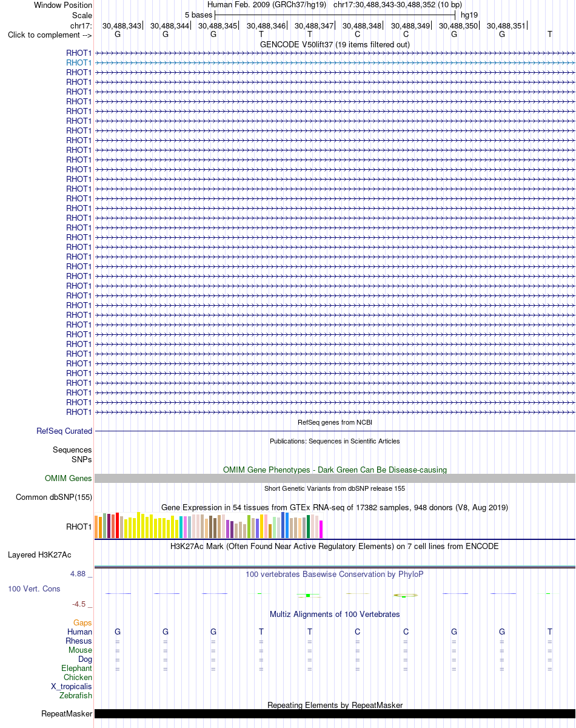Click Multiz Alignments of 100 Vertebrates title

(x=335, y=614)
